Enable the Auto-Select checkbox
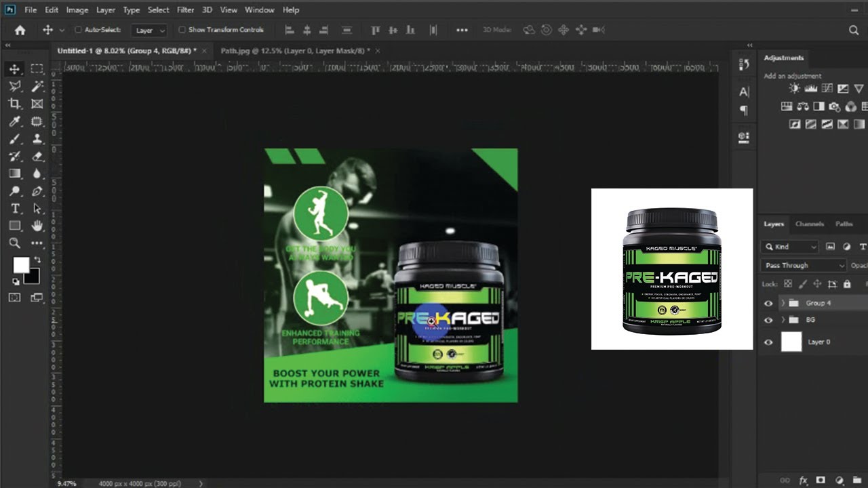868x488 pixels. (78, 30)
